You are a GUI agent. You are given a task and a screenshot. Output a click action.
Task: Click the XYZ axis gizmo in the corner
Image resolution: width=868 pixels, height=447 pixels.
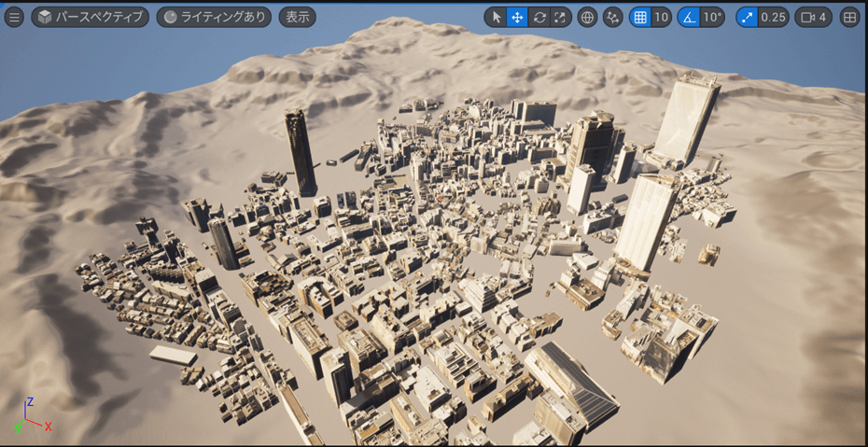pos(30,416)
